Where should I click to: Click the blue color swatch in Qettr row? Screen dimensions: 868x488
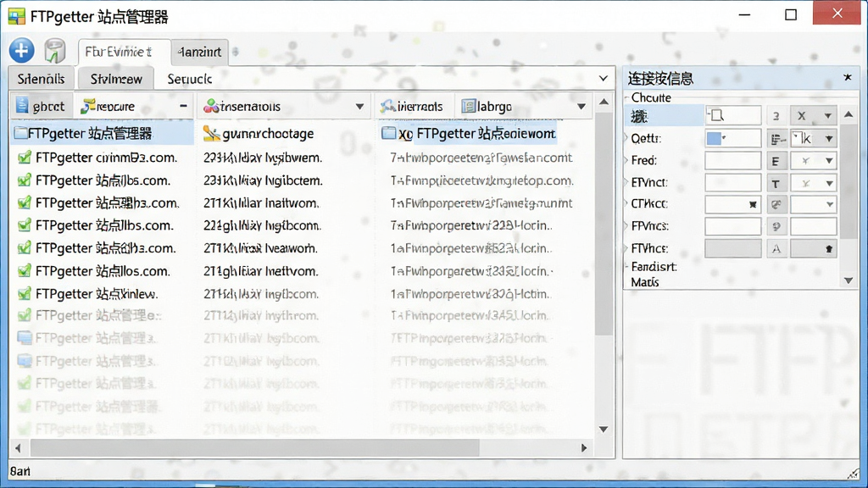[x=714, y=138]
